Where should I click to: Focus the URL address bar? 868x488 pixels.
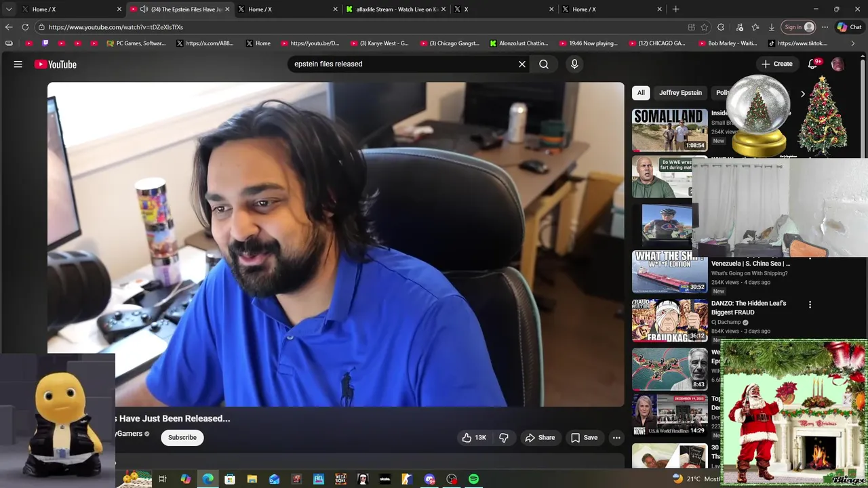click(x=359, y=27)
